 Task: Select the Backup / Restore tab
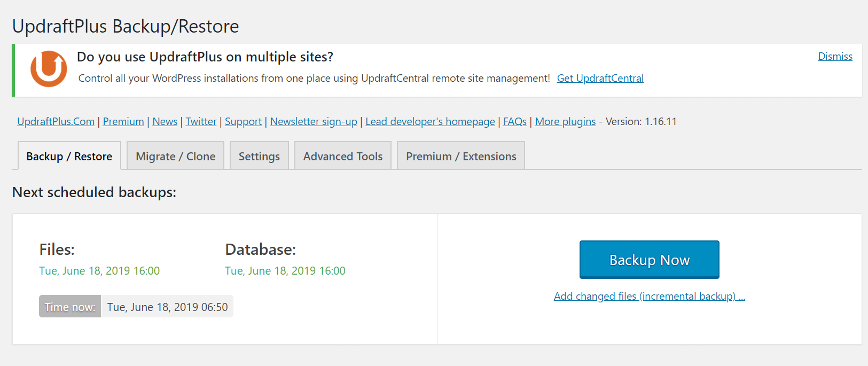tap(69, 156)
